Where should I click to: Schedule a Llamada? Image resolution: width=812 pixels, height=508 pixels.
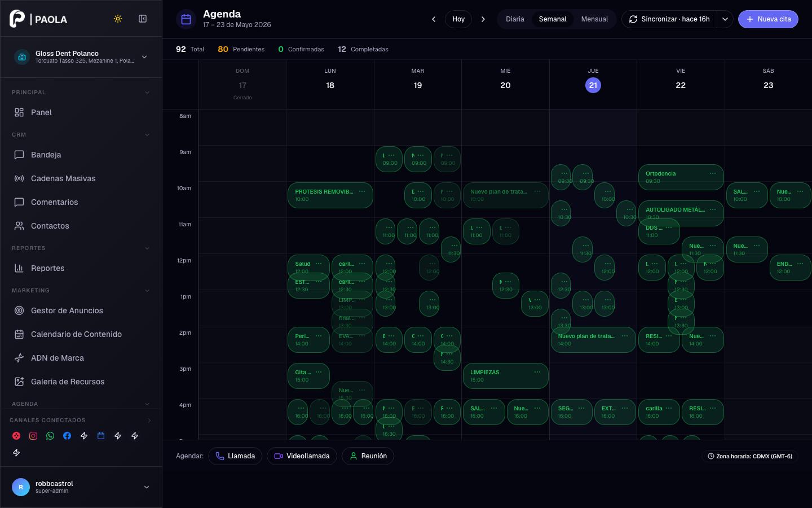coord(235,456)
